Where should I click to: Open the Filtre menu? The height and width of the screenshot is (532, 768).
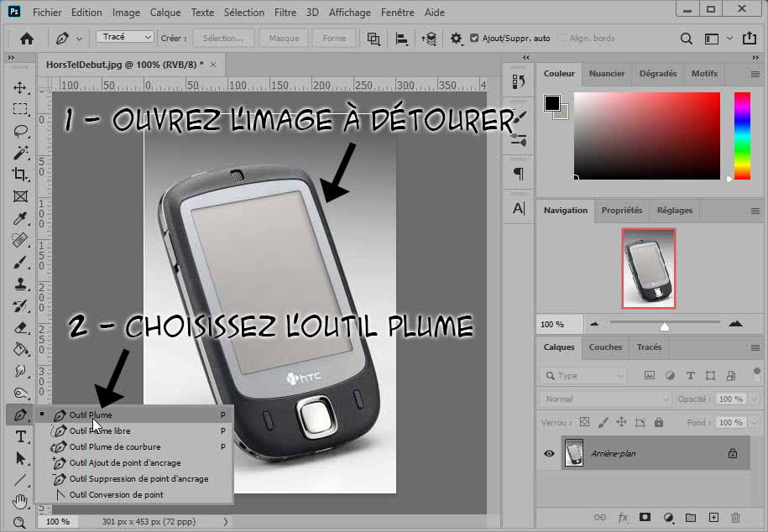pyautogui.click(x=285, y=13)
